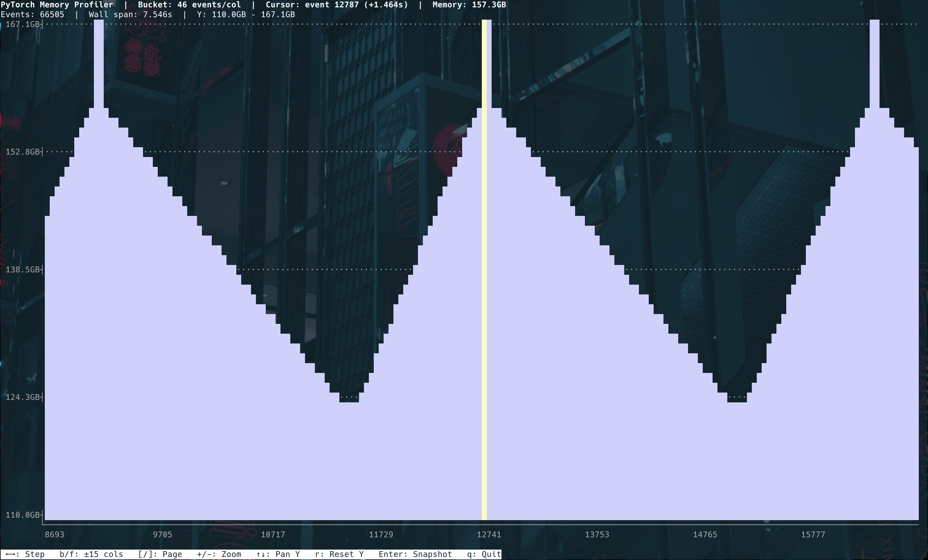Click the 'Memory: 157.3GB' header readout
928x560 pixels.
click(469, 5)
